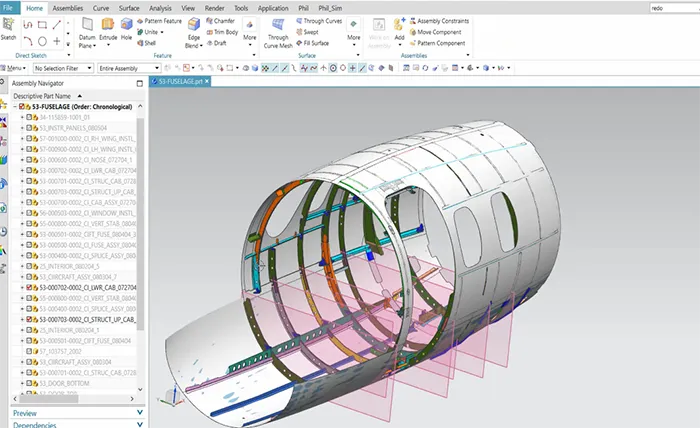Close the S3-FUSELAGE.prt document tab
Screen dimensions: 700x428
coord(207,81)
